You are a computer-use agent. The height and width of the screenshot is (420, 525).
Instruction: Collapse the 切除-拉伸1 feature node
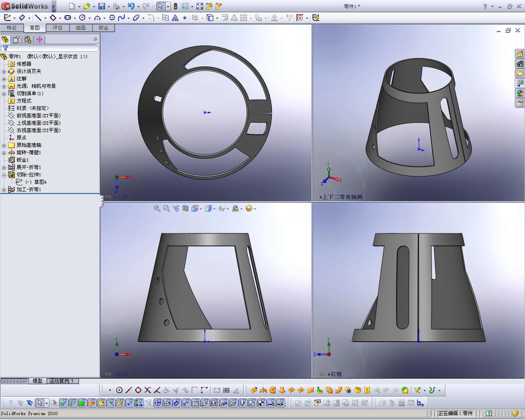point(4,175)
